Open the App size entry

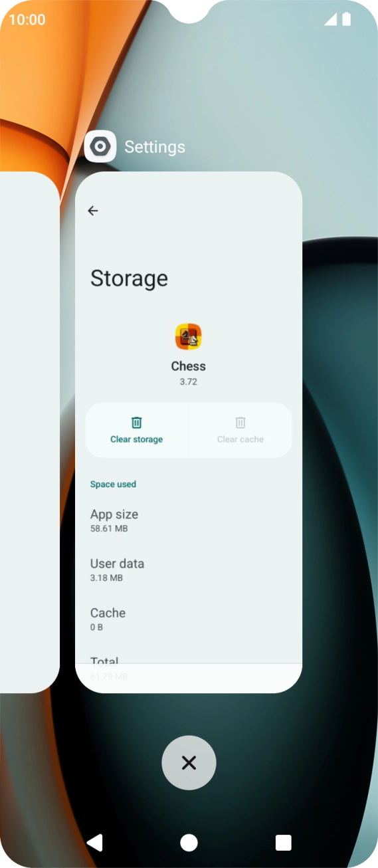pyautogui.click(x=189, y=521)
